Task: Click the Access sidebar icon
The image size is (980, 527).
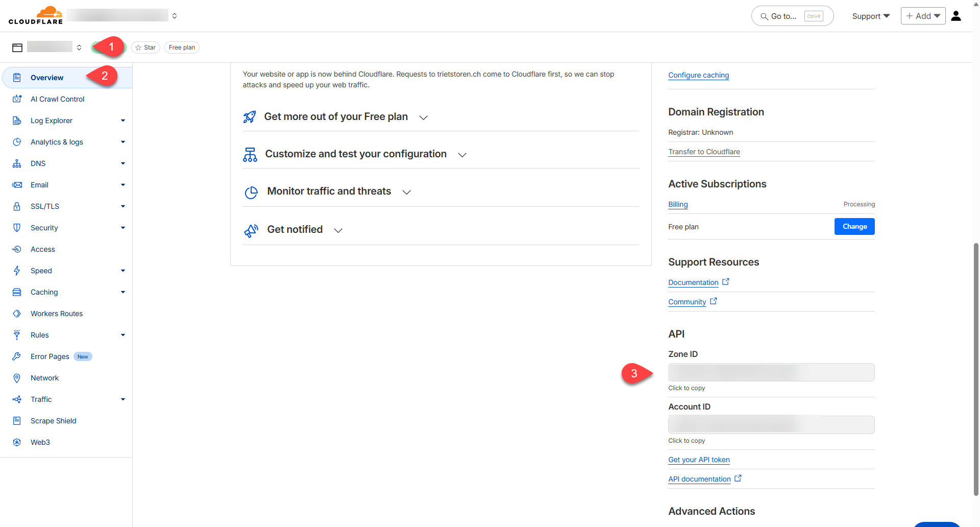Action: 17,249
